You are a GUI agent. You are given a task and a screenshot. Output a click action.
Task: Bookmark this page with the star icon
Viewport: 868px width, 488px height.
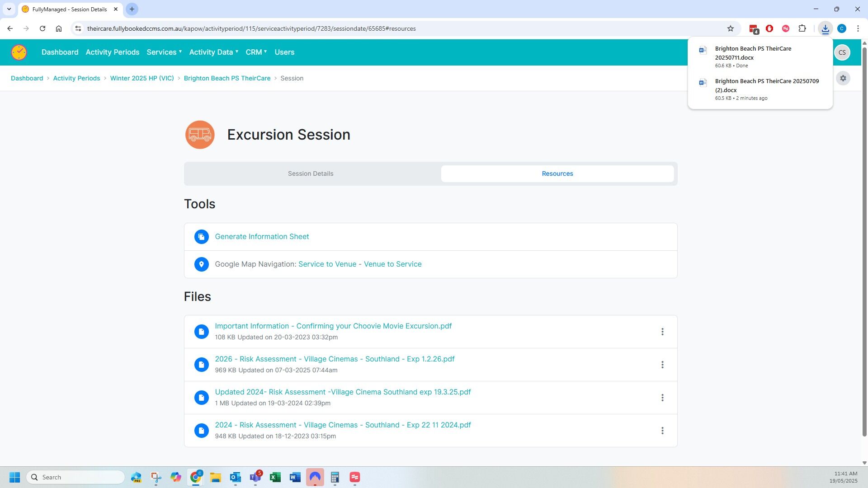(730, 28)
